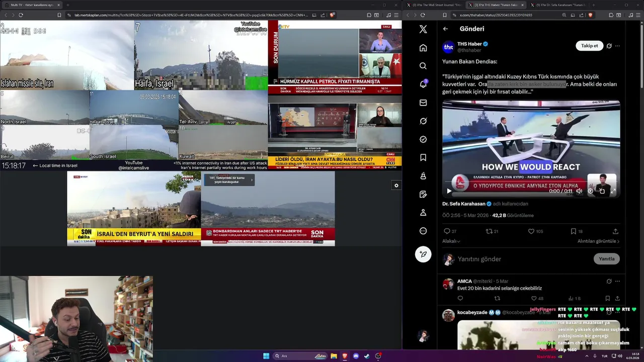Open kocabeyzade's profile name

point(472,312)
